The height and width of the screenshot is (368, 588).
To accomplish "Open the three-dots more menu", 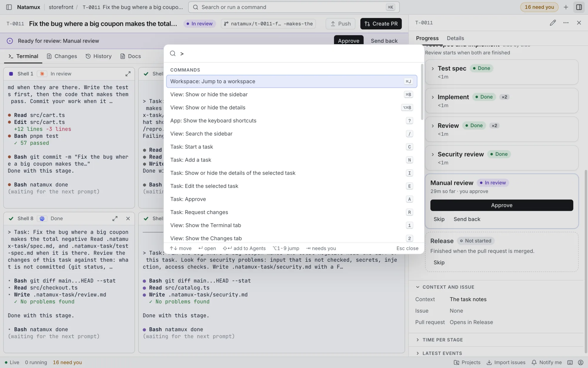I will (x=566, y=23).
